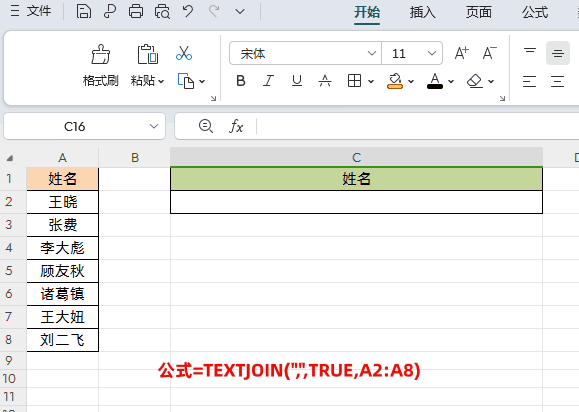
Task: Click the Select All corner triangle
Action: click(10, 158)
